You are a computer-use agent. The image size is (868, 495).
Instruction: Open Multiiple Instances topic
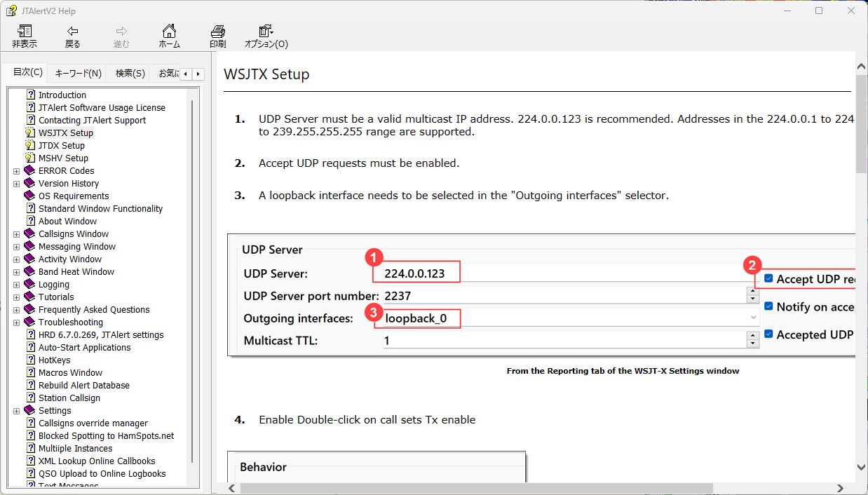[75, 448]
